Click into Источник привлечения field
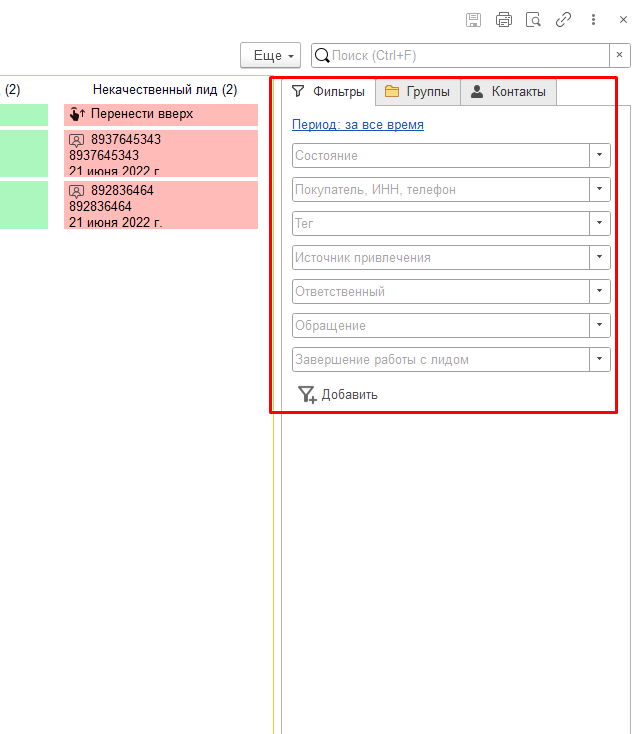 (x=441, y=257)
